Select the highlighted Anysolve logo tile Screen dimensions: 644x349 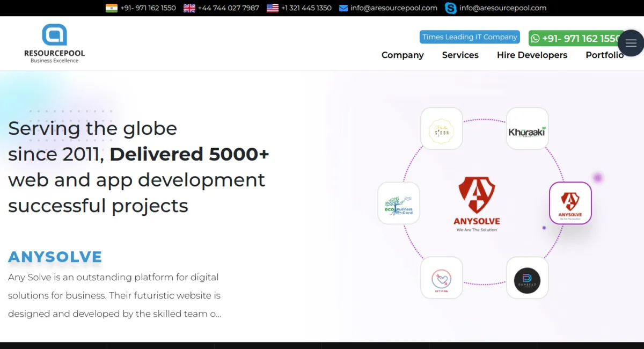coord(570,203)
